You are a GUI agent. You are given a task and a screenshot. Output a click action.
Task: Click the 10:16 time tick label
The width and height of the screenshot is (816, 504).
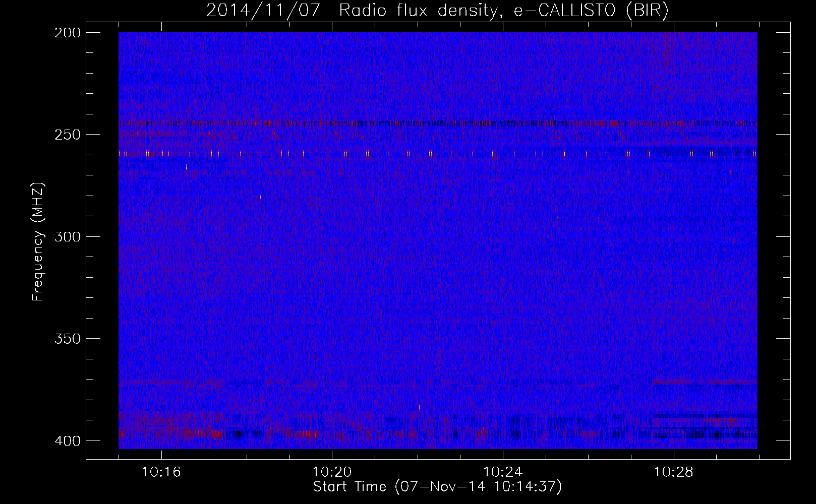tap(161, 472)
